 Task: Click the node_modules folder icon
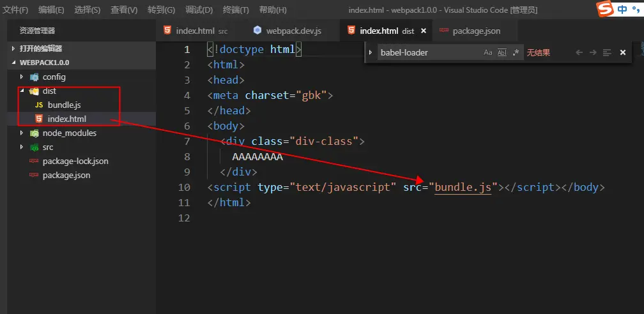point(34,133)
